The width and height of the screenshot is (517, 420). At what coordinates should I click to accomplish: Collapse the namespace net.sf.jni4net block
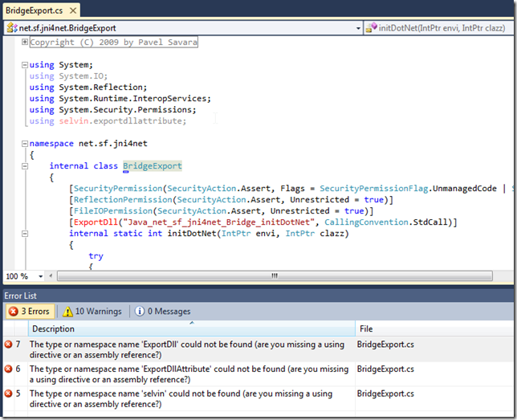point(24,144)
